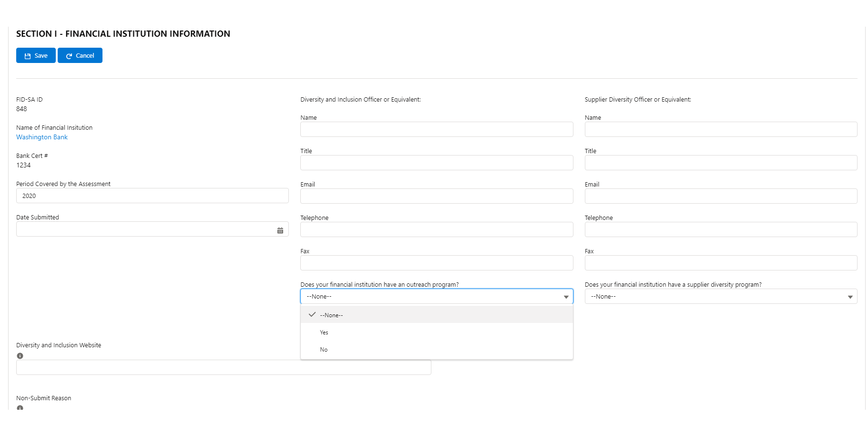Screen dimensions: 868x436
Task: Click the Diversity Officer Name field
Action: pos(436,129)
